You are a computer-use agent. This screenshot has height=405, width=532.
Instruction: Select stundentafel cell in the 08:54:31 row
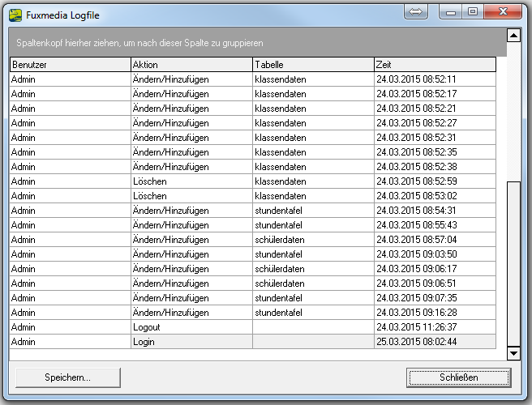[x=314, y=210]
